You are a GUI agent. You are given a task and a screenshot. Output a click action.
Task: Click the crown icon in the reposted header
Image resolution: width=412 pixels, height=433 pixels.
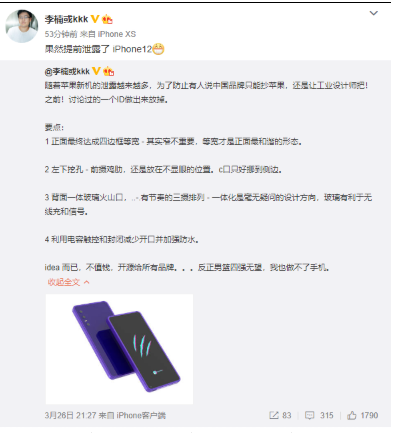(x=109, y=71)
